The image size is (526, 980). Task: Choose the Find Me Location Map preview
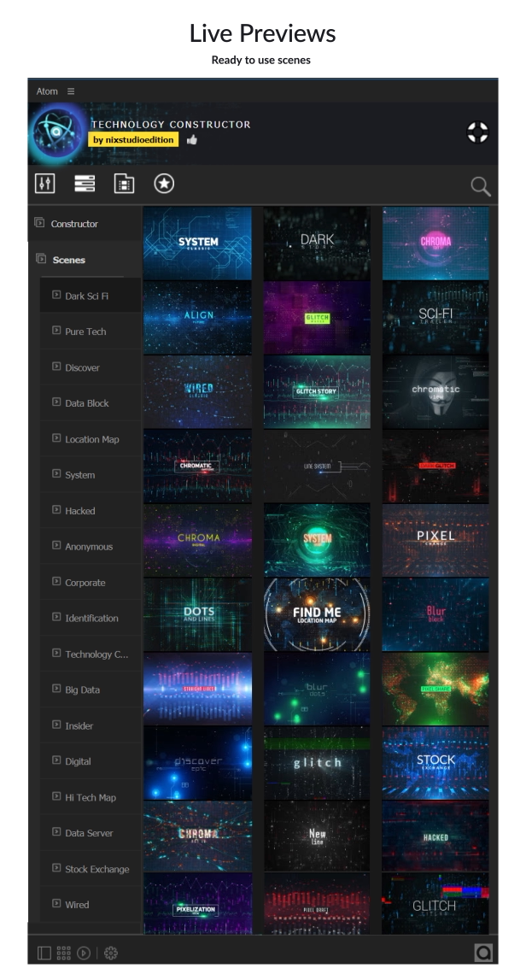coord(317,614)
